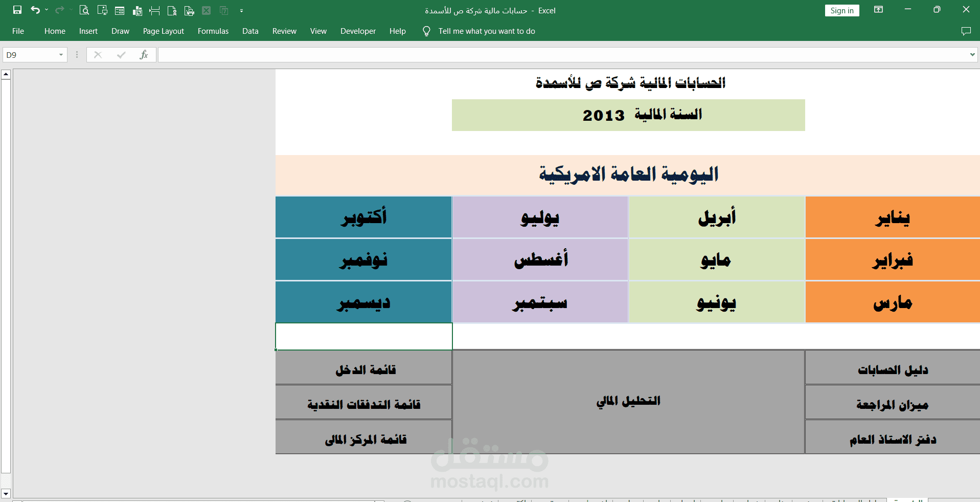This screenshot has width=980, height=502.
Task: Click the Sign in button
Action: [842, 11]
